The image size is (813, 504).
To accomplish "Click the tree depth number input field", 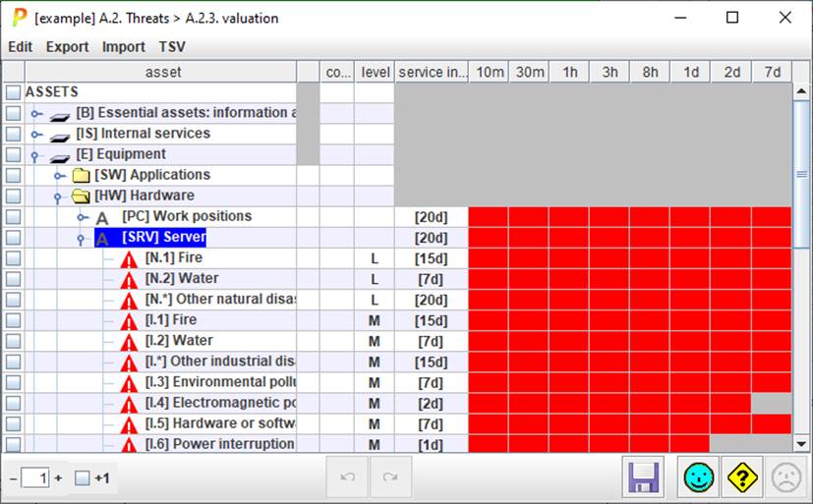I will (35, 478).
